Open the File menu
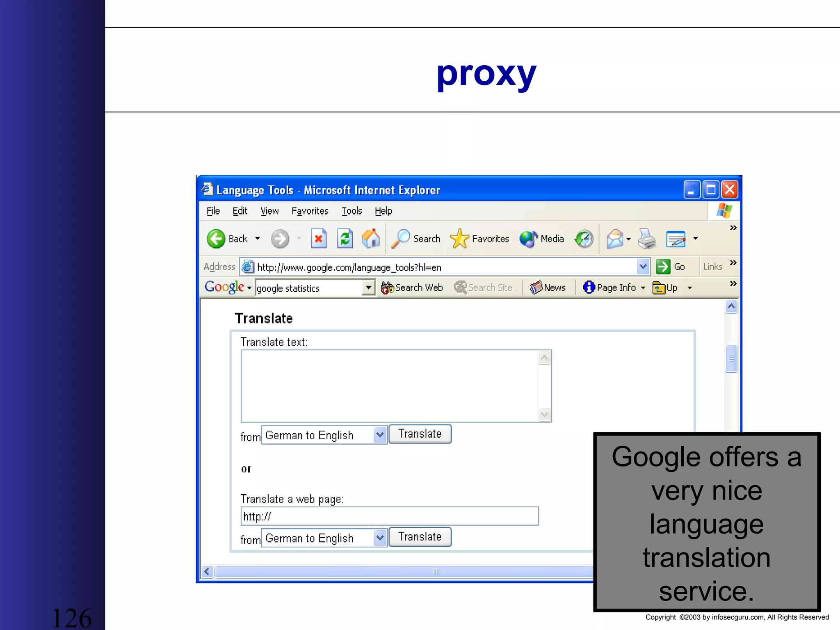Viewport: 840px width, 630px height. pos(213,211)
